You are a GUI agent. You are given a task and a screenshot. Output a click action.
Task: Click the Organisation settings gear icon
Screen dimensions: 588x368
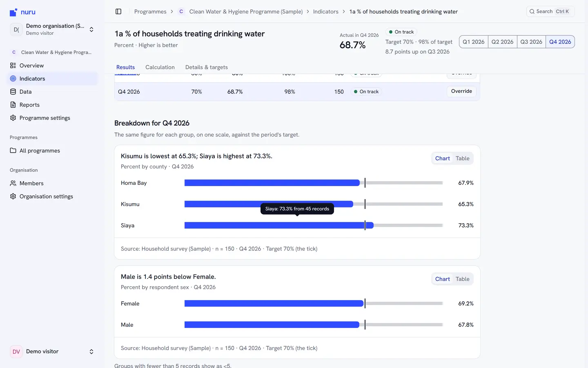point(13,196)
